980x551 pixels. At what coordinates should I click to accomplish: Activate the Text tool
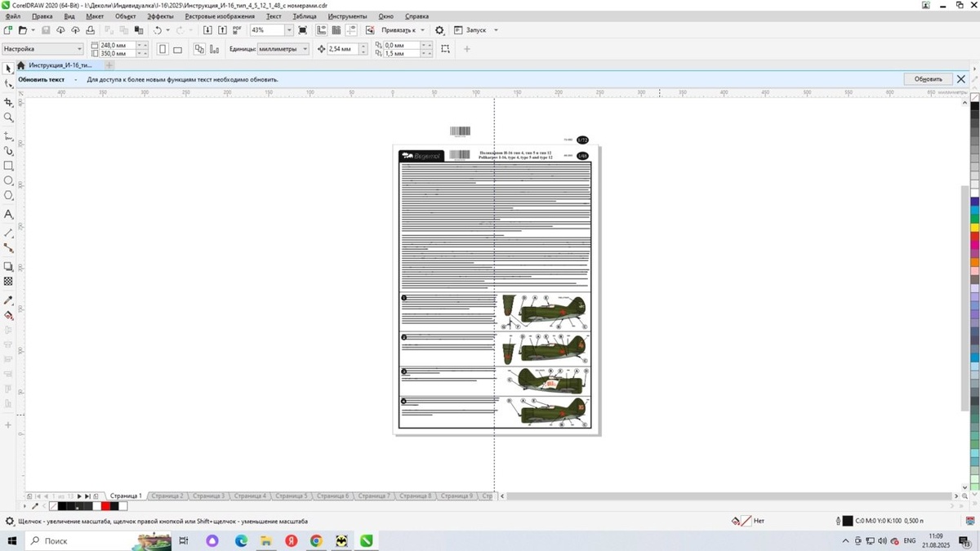(x=8, y=214)
